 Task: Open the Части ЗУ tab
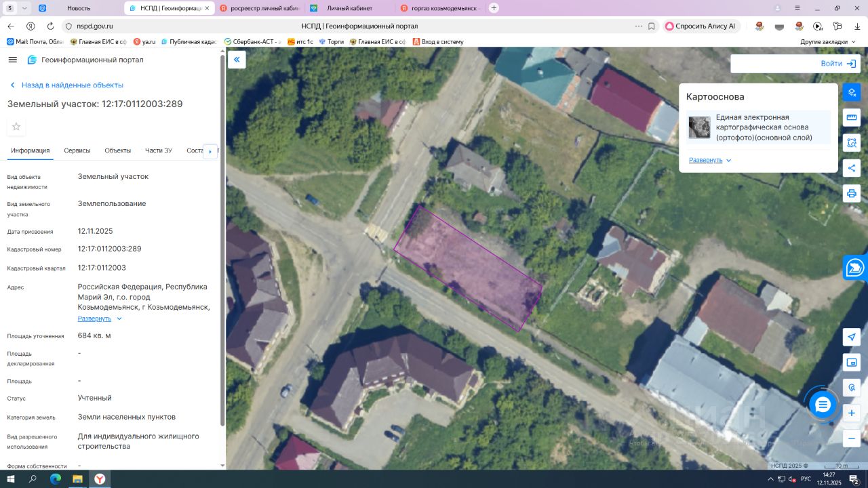[x=159, y=150]
